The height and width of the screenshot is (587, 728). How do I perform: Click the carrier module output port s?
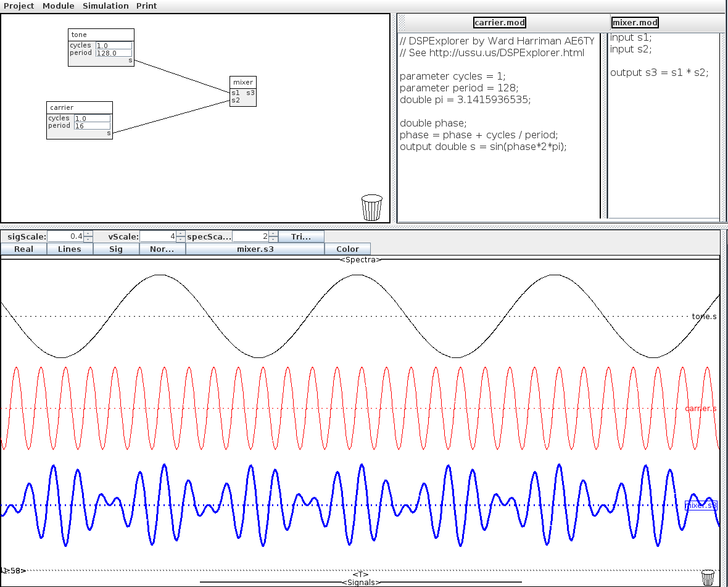[109, 133]
